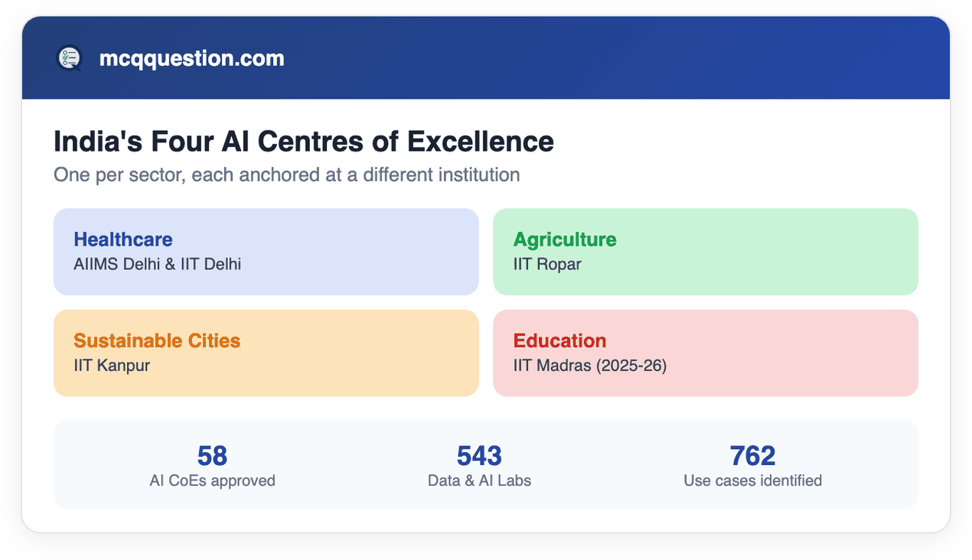972x560 pixels.
Task: Click the Sustainable Cities heading
Action: tap(157, 340)
